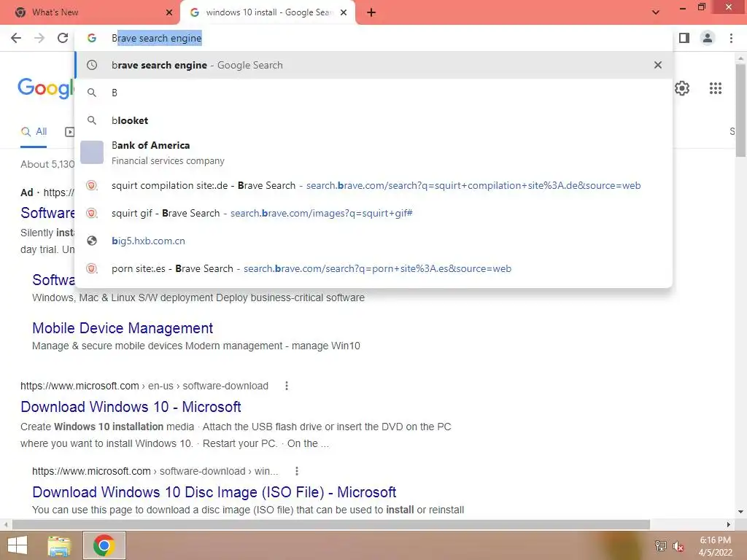This screenshot has width=747, height=560.
Task: Select the windows 10 install Google Search tab
Action: [x=267, y=12]
